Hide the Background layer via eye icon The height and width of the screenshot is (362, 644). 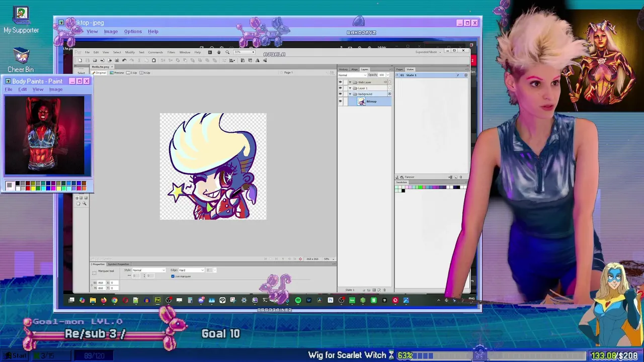pos(341,94)
